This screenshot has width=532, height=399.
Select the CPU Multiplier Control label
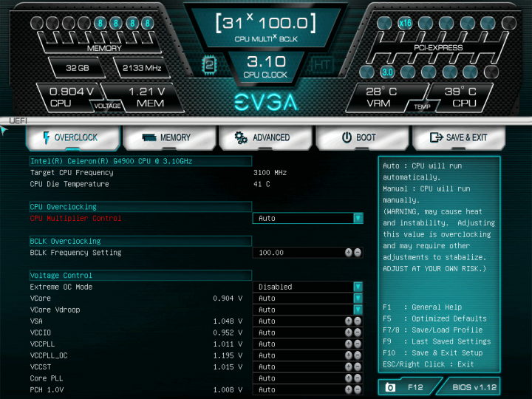coord(75,218)
